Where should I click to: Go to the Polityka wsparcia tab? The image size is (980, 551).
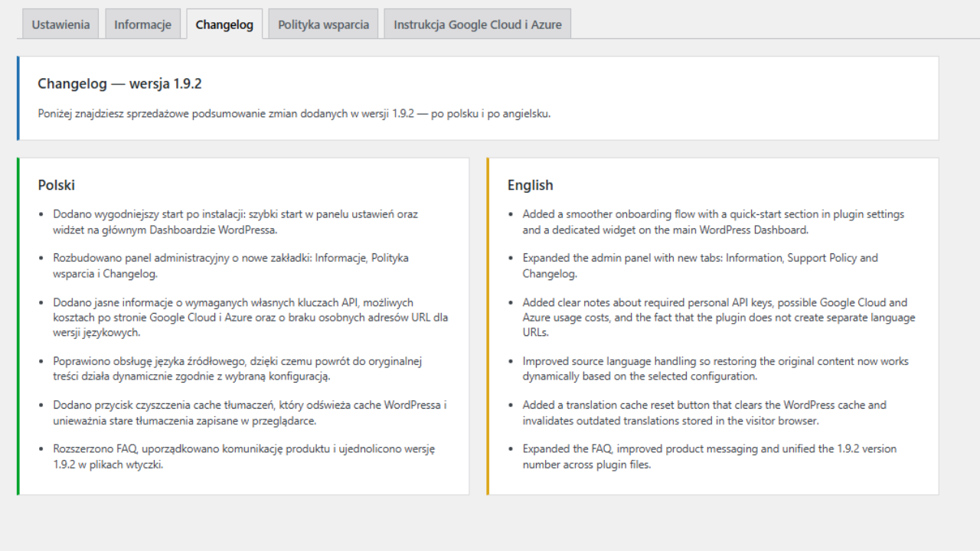pyautogui.click(x=323, y=24)
